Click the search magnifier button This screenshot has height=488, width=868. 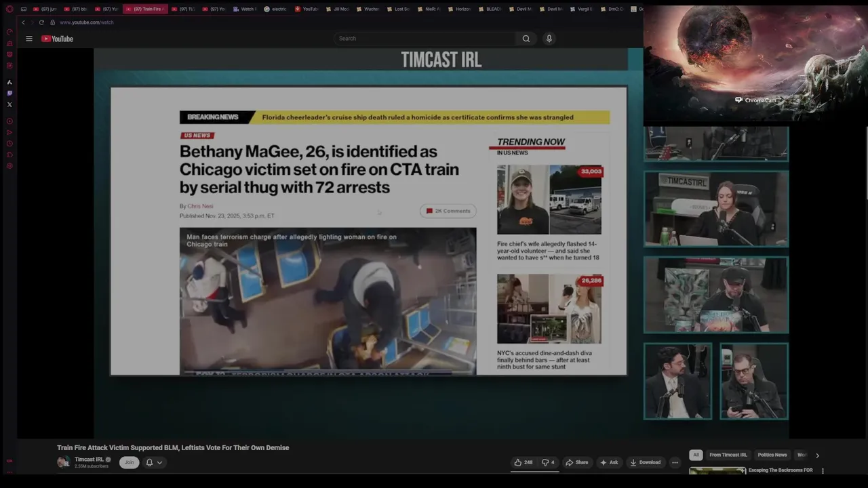click(x=526, y=39)
